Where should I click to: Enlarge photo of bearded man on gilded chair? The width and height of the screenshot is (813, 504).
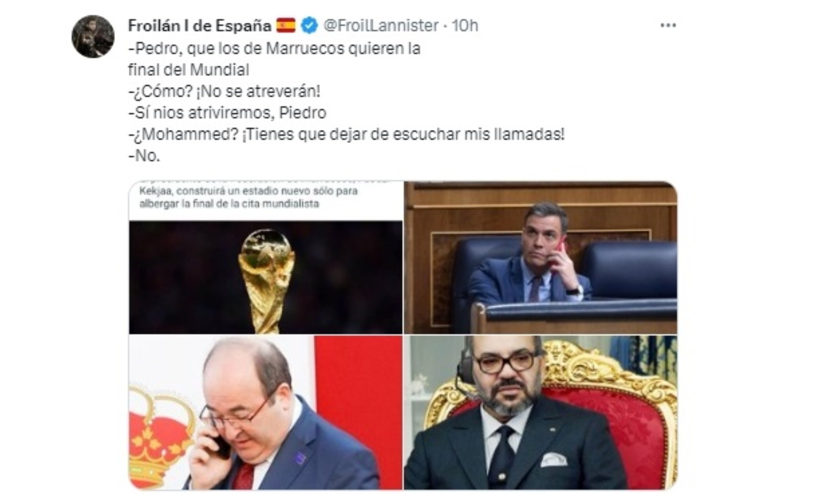[540, 412]
